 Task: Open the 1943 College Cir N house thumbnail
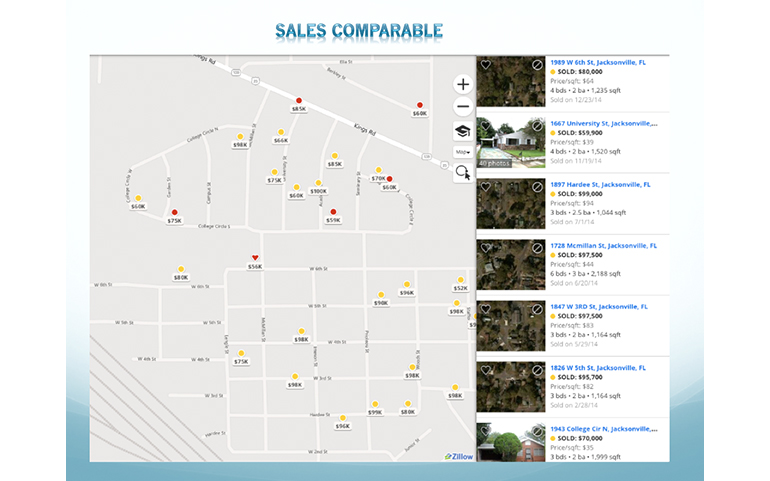[x=511, y=442]
